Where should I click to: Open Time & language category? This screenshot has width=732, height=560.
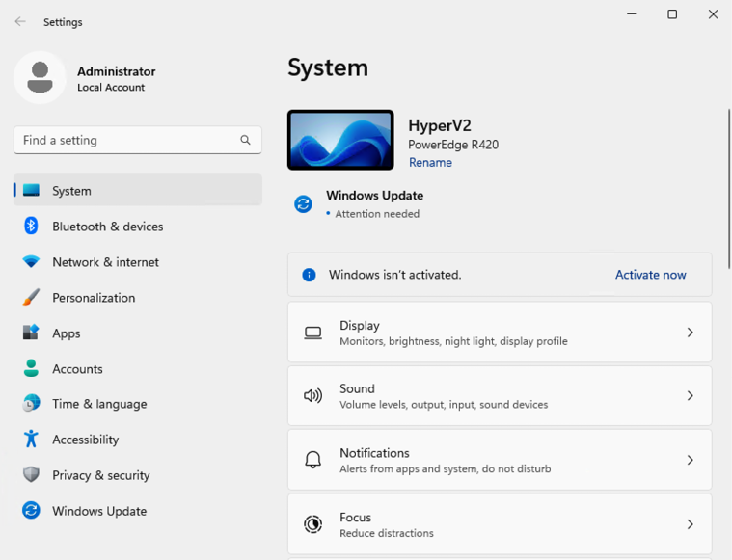99,404
